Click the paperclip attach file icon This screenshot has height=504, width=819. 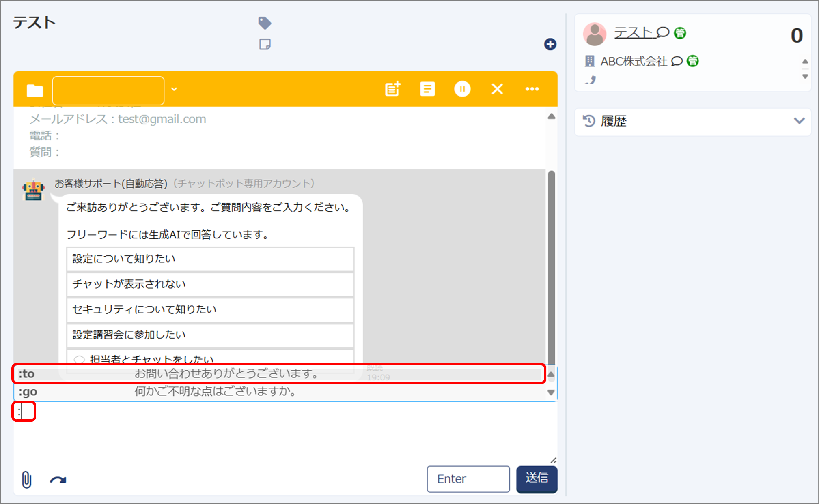26,480
